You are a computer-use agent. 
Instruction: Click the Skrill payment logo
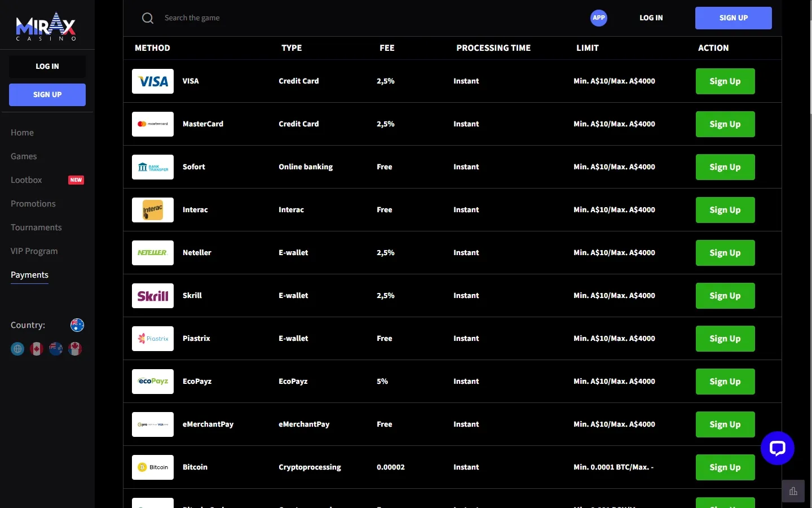[x=153, y=296]
